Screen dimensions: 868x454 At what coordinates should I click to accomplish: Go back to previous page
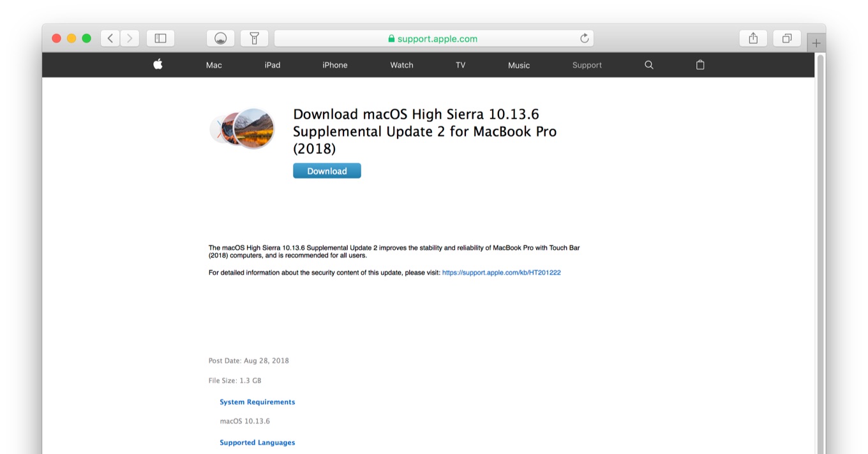pos(110,38)
